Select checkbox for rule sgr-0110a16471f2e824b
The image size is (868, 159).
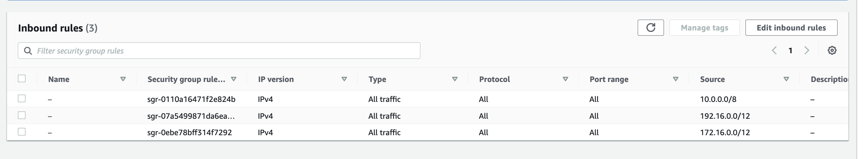click(x=22, y=98)
